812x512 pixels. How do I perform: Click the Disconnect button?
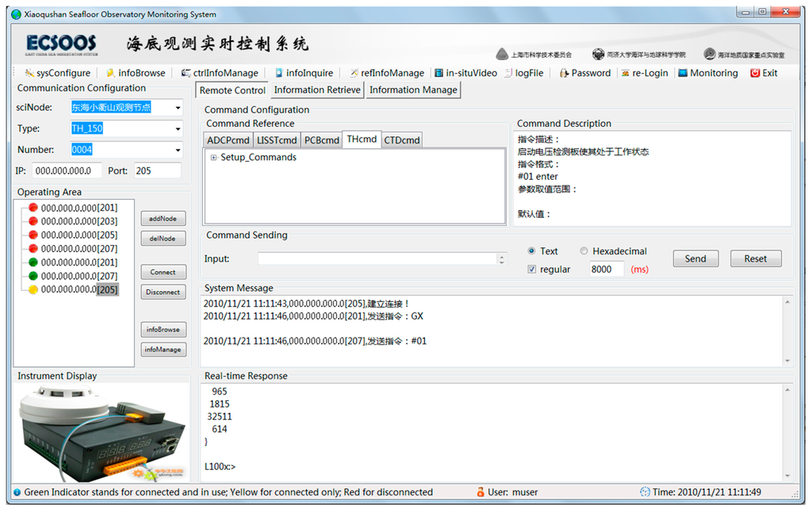pos(163,292)
